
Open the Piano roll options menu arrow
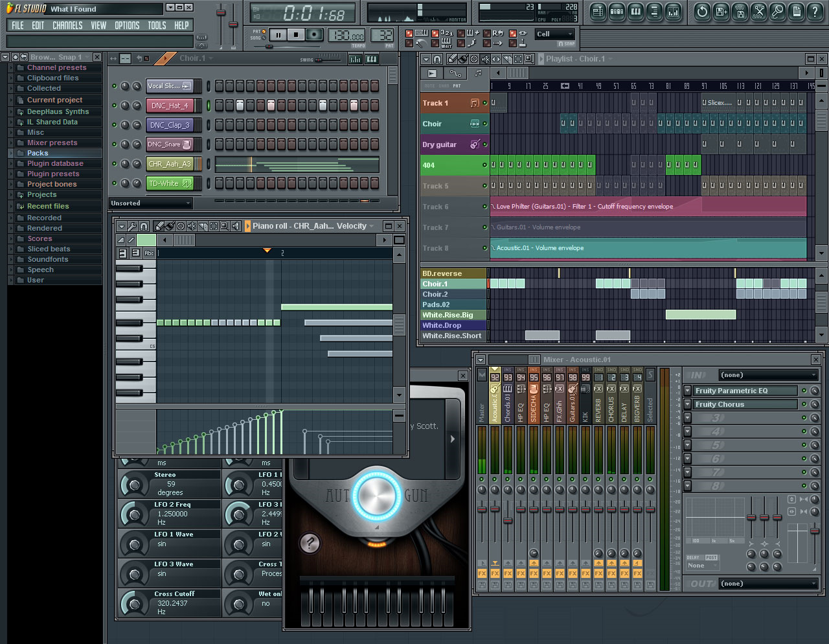pos(121,227)
